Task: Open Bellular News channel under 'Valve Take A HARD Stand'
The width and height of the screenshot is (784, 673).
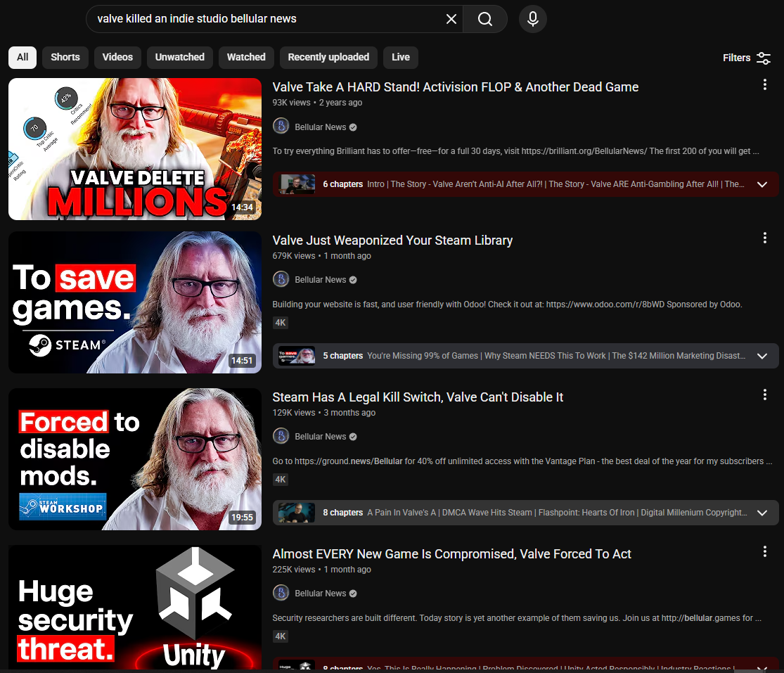Action: pos(321,127)
